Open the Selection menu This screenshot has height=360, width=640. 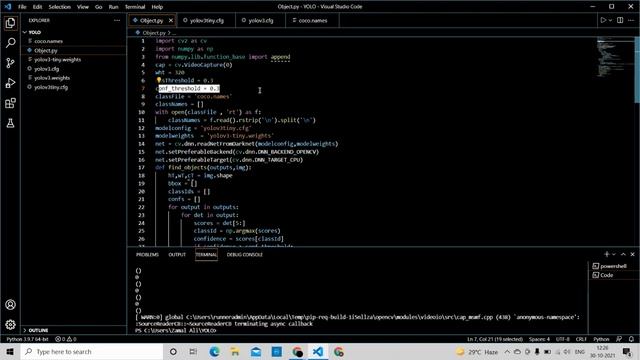click(x=60, y=7)
